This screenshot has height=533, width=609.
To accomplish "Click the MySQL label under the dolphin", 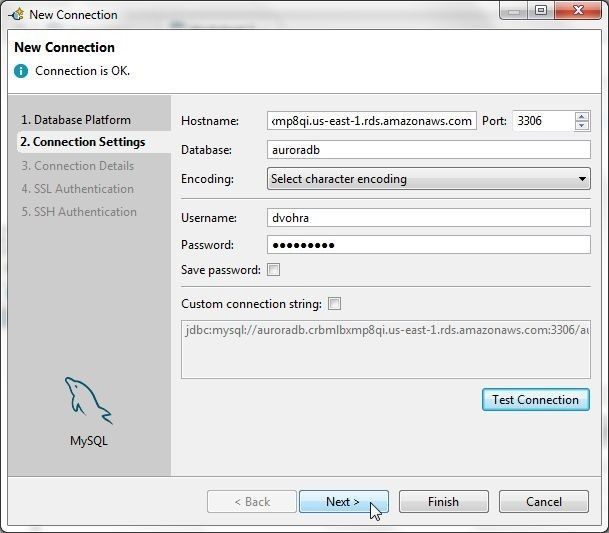I will [89, 441].
